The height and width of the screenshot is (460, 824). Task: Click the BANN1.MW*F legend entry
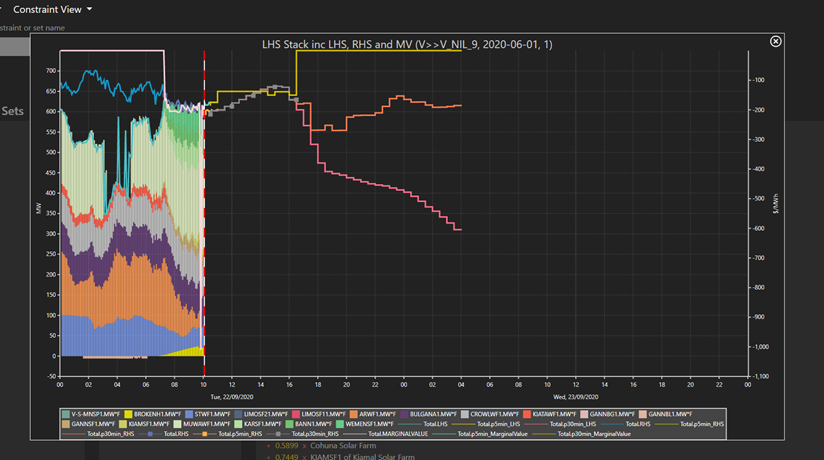click(315, 424)
